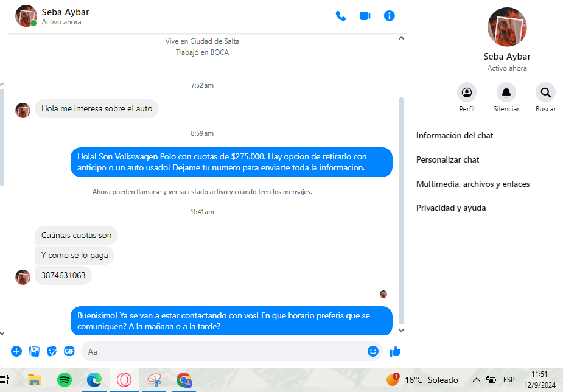This screenshot has height=392, width=563.
Task: Toggle the conversation information panel icon
Action: (389, 16)
